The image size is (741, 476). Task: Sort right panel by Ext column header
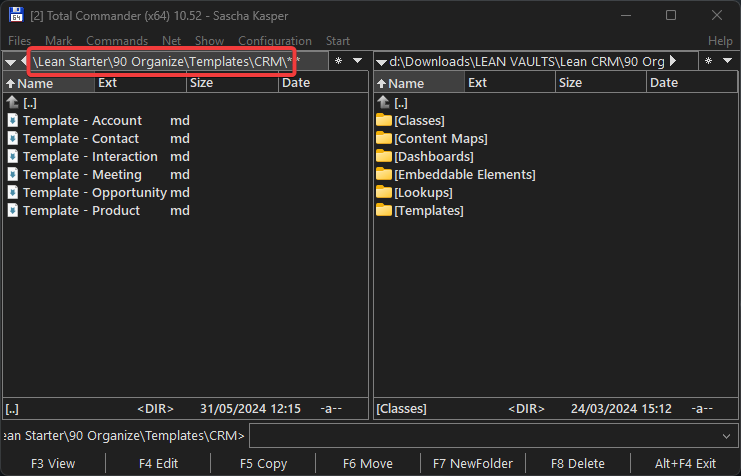[510, 83]
